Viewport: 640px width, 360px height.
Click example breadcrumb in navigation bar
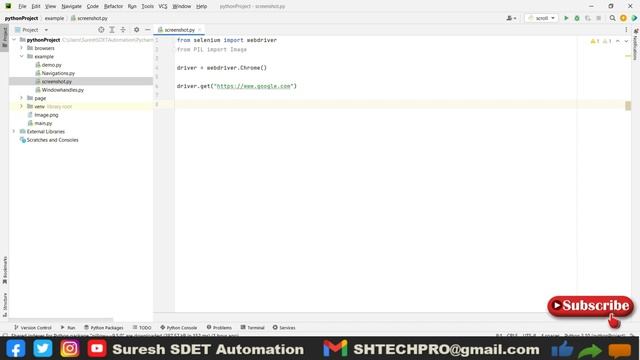(54, 18)
